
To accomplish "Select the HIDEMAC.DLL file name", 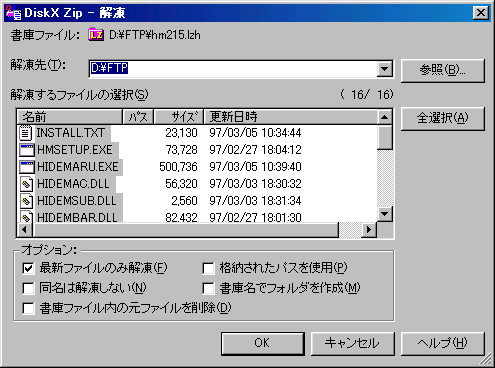I will coord(73,184).
